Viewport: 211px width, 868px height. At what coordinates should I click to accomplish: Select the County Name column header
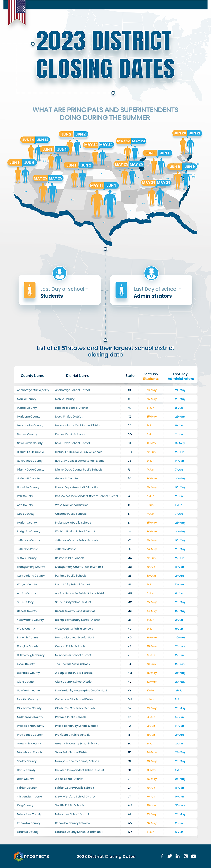tap(32, 376)
